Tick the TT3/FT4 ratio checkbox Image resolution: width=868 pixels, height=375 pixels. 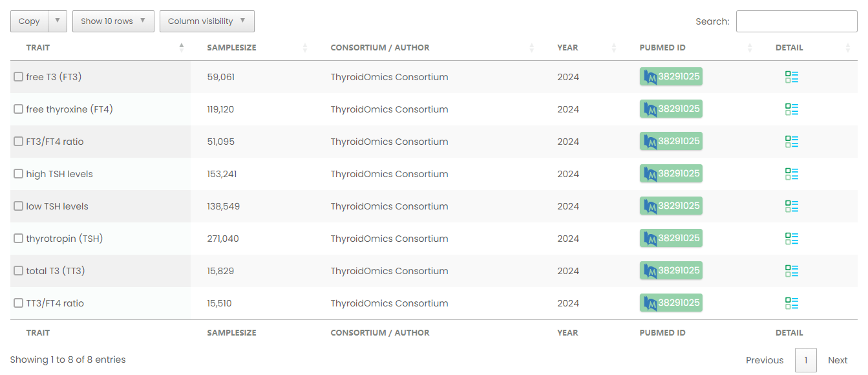click(19, 303)
